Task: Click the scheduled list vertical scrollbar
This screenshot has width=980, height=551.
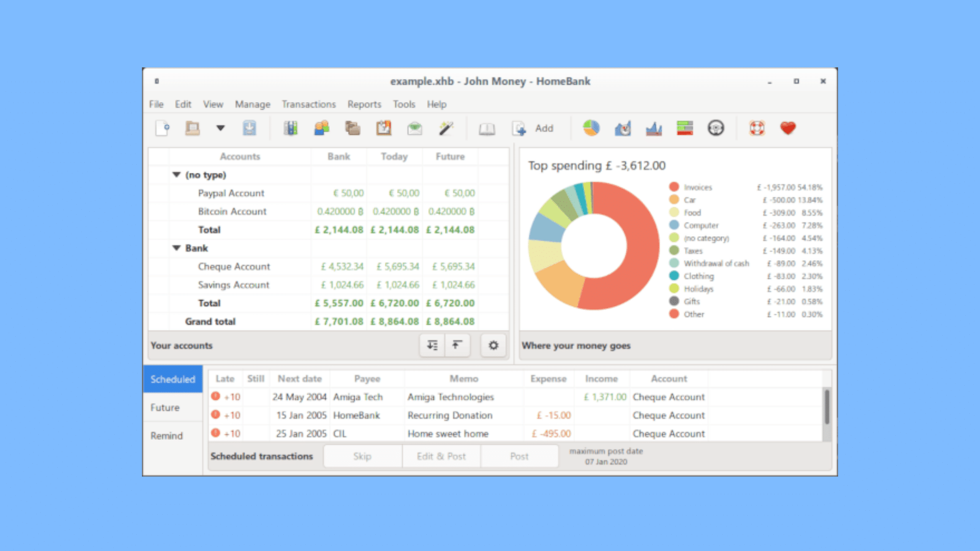Action: [x=827, y=407]
